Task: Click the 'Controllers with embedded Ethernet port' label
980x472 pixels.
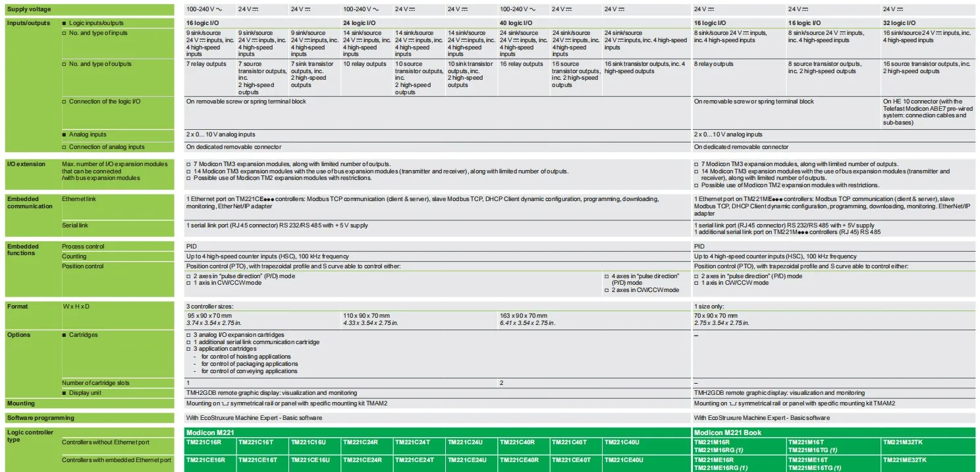Action: (117, 460)
